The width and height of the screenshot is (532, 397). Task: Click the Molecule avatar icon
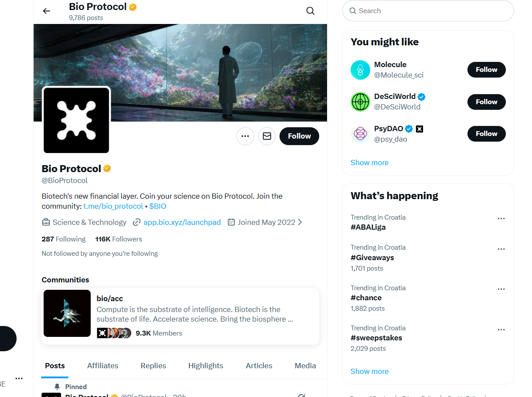360,70
